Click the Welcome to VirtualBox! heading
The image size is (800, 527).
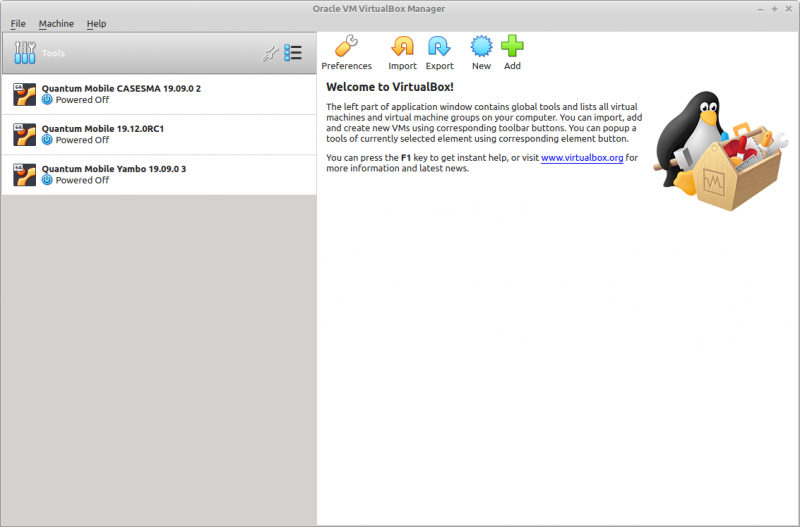click(x=390, y=87)
